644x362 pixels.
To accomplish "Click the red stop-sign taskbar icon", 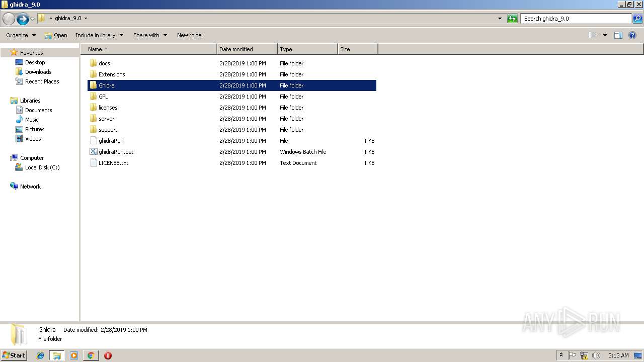I will pyautogui.click(x=108, y=355).
